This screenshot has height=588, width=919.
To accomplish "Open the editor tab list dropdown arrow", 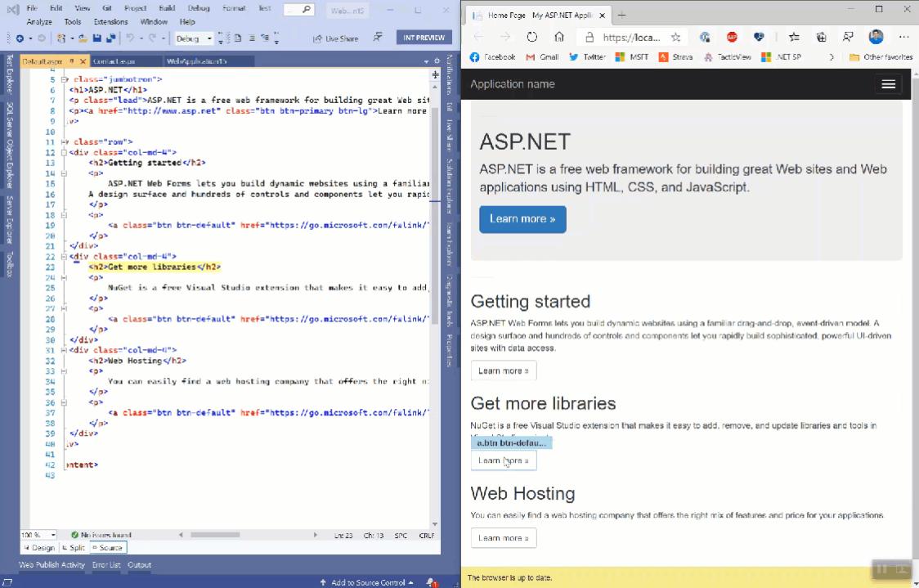I will click(426, 61).
